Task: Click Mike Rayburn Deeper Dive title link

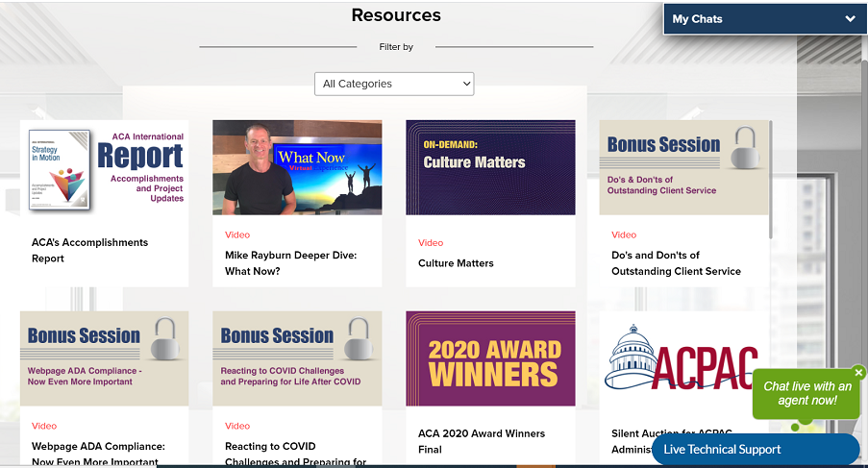Action: point(290,262)
